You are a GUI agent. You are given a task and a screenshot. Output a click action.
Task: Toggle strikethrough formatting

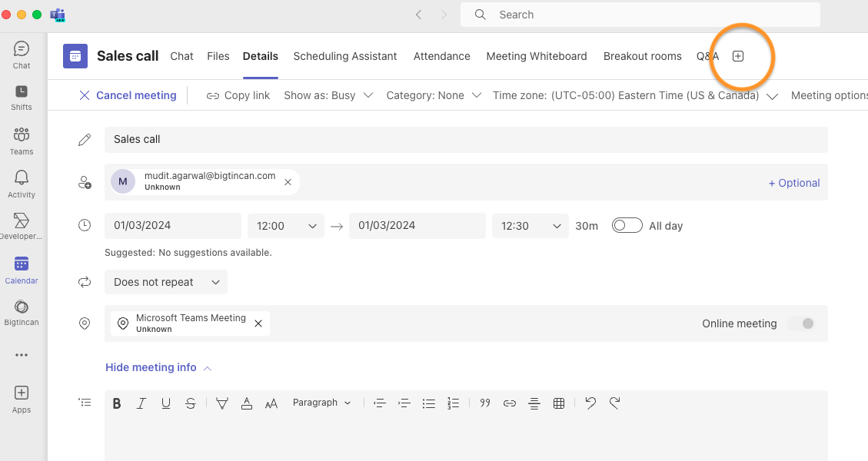[x=191, y=403]
